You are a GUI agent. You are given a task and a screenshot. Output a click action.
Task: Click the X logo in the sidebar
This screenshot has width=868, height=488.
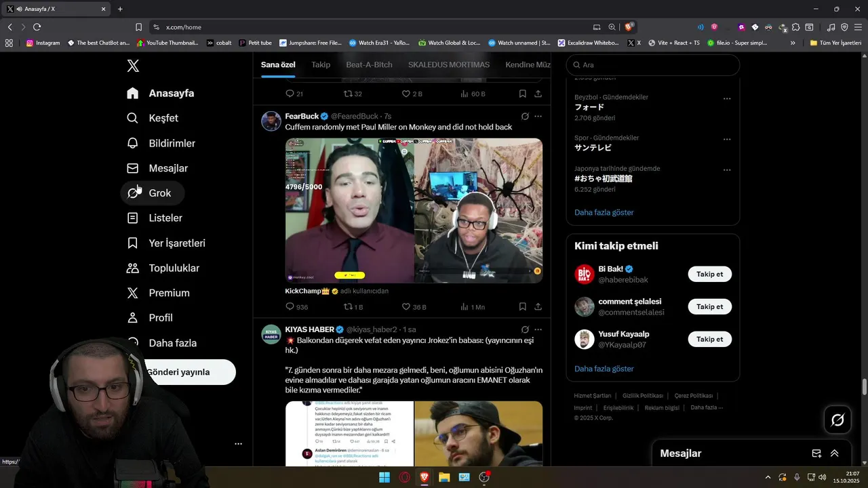[x=133, y=66]
